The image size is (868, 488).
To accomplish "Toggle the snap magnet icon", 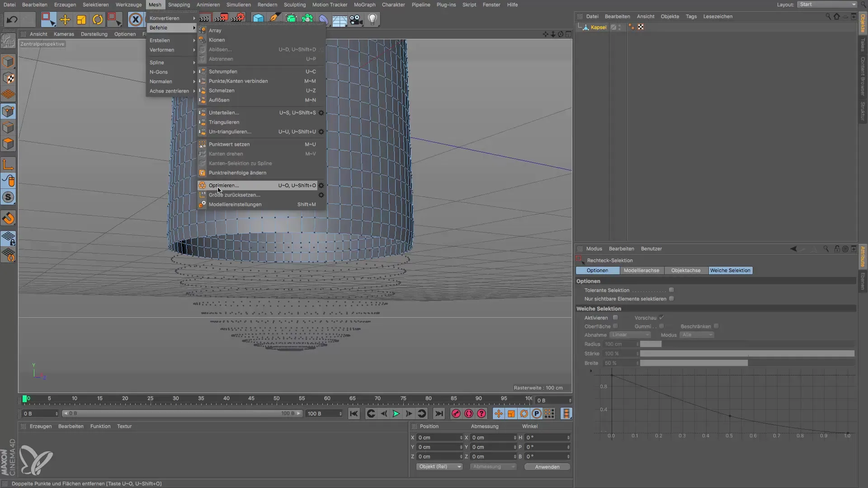I will pos(8,218).
